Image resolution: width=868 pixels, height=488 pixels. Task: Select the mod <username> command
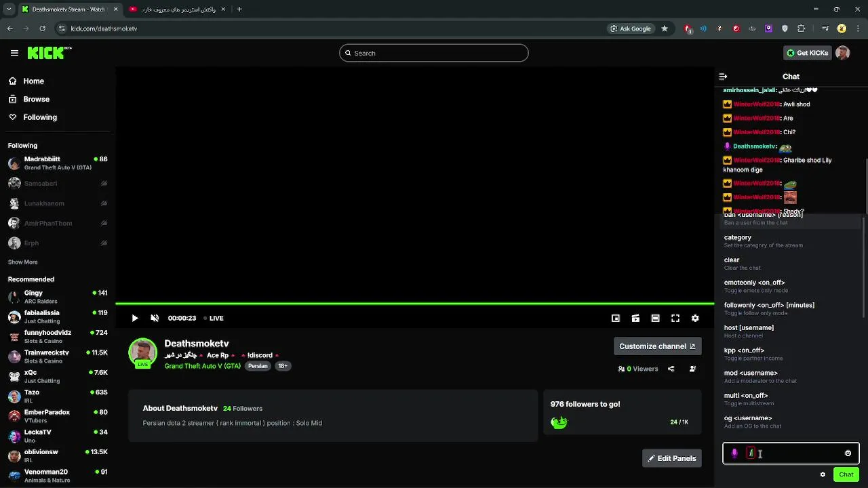click(789, 377)
